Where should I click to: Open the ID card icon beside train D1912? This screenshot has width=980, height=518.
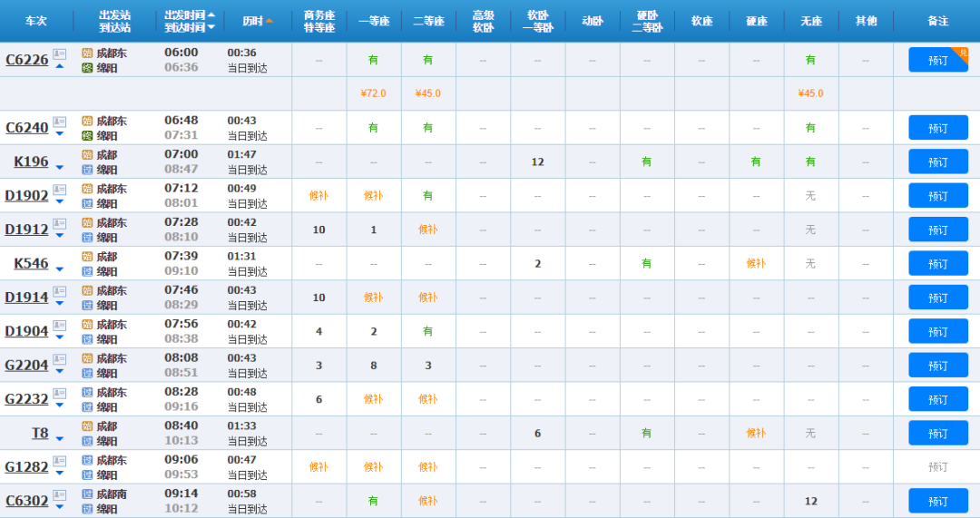(x=59, y=224)
